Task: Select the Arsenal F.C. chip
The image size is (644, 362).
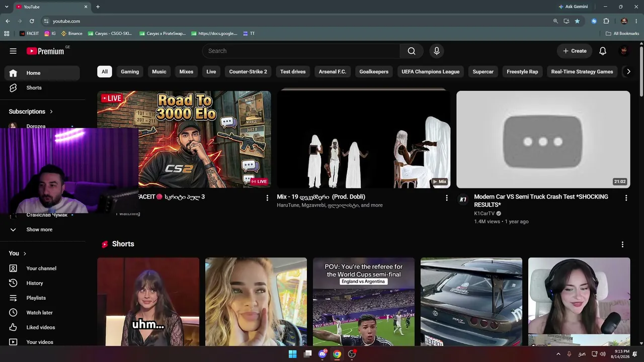Action: [x=333, y=72]
